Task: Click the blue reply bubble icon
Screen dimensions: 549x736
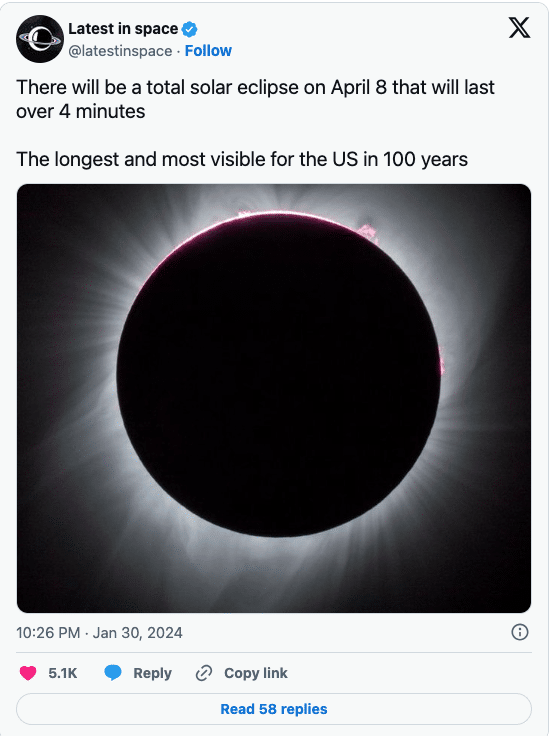Action: point(113,673)
